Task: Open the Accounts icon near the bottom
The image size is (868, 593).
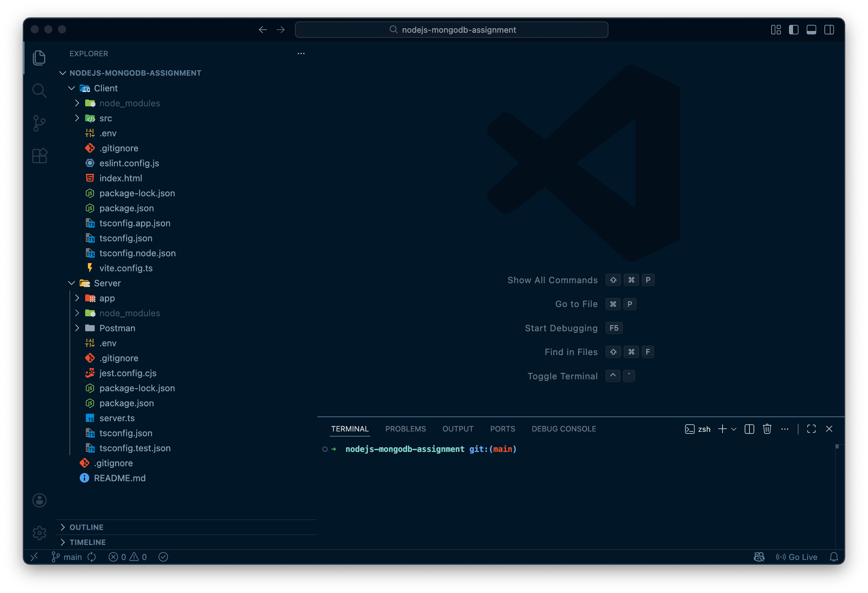Action: pos(39,500)
